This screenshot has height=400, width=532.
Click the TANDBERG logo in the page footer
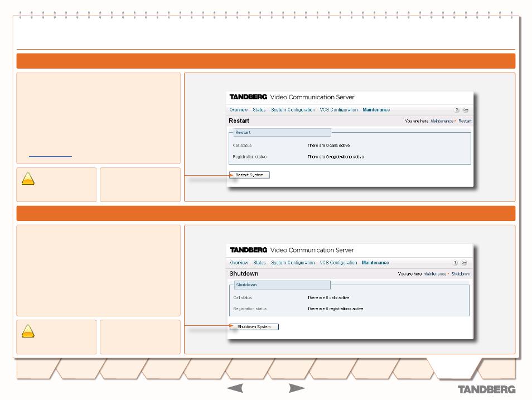(486, 389)
